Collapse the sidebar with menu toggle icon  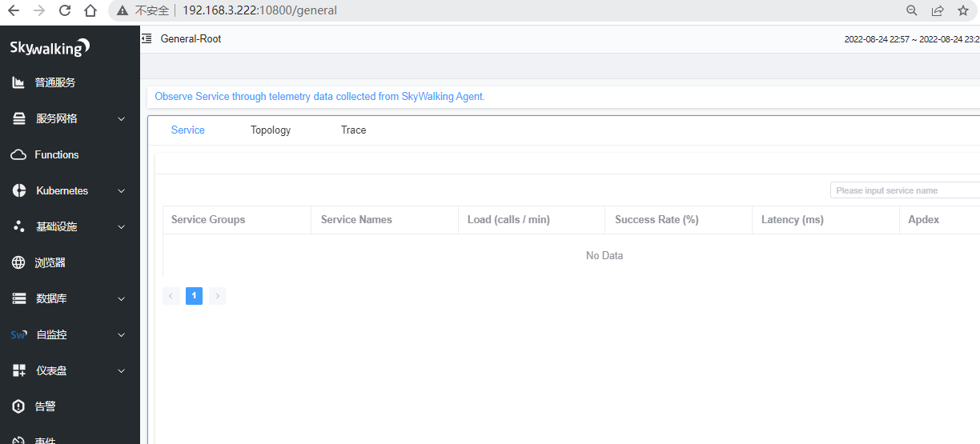click(147, 38)
